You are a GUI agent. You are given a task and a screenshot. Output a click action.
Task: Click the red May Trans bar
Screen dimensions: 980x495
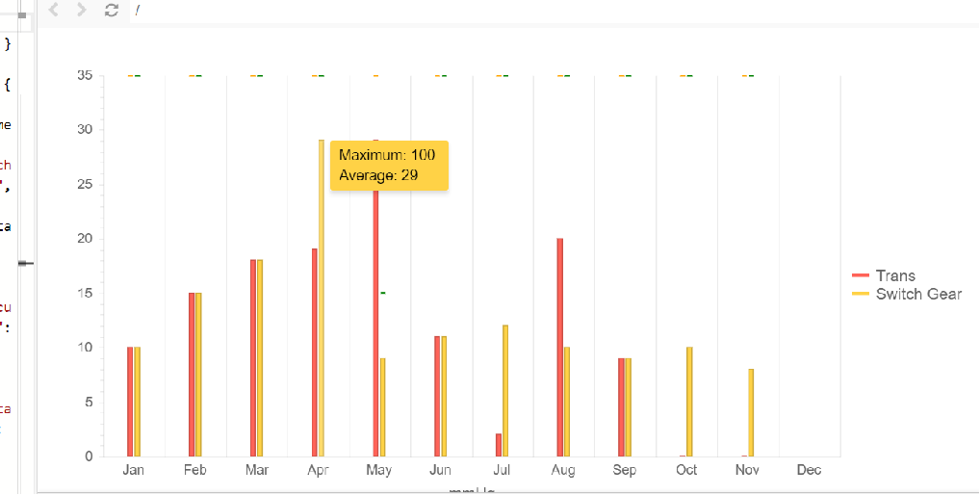click(375, 318)
